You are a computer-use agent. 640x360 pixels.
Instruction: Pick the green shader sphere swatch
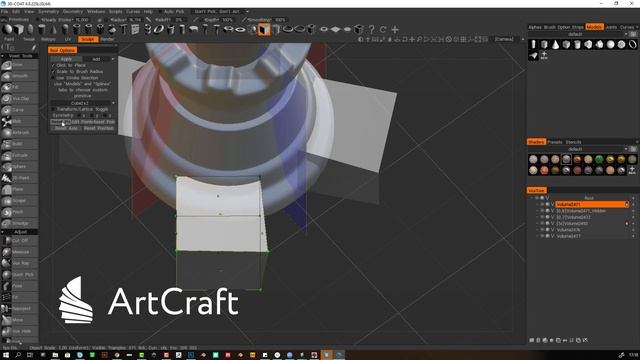coord(599,159)
